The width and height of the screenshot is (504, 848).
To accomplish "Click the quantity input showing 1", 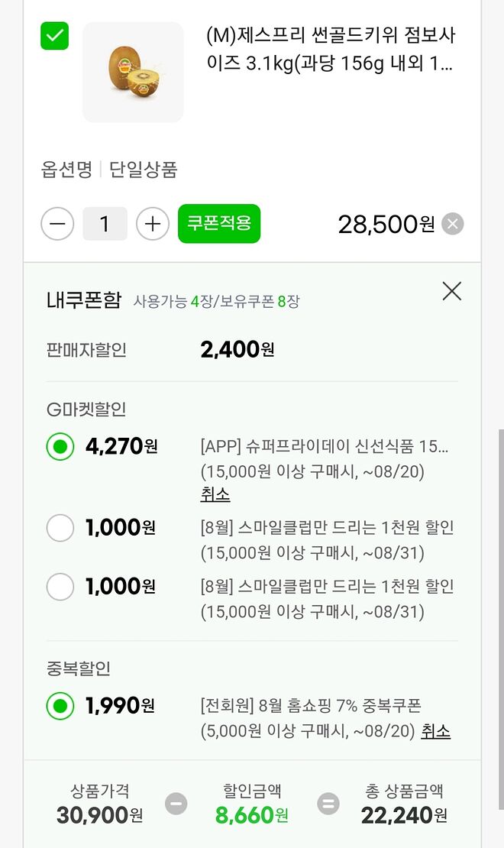I will pyautogui.click(x=105, y=223).
